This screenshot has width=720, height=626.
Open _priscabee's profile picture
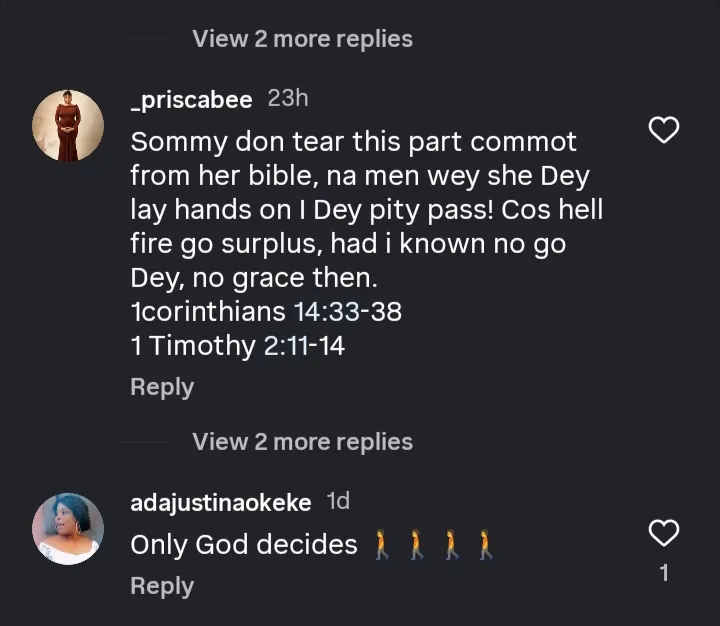68,125
